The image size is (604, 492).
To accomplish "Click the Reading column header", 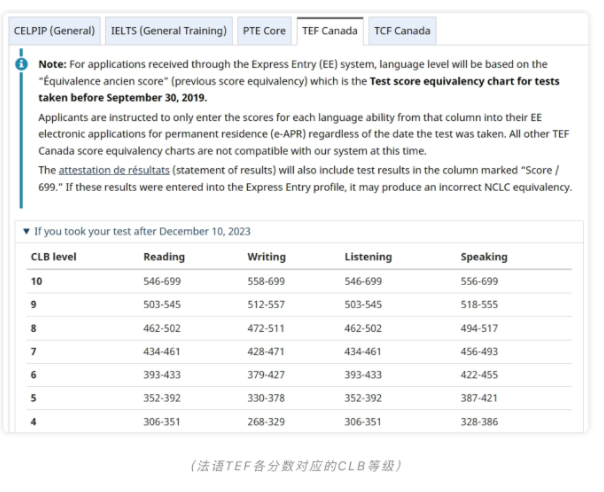I will click(x=164, y=257).
